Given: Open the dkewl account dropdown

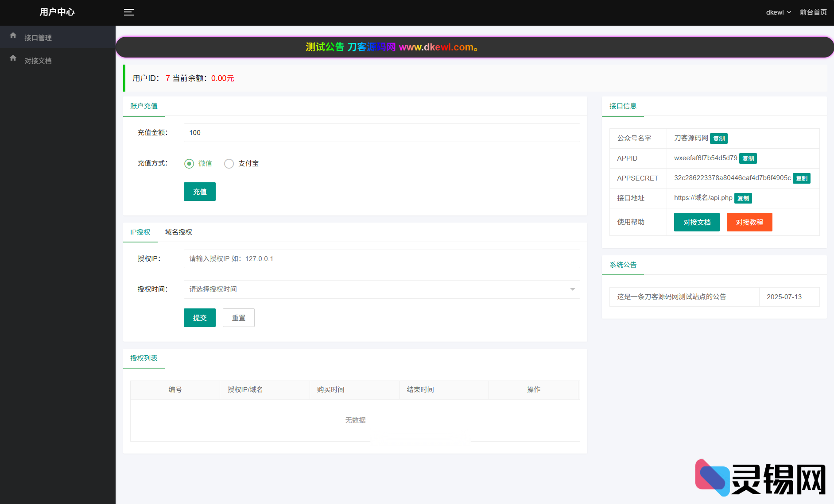Looking at the screenshot, I should 778,12.
